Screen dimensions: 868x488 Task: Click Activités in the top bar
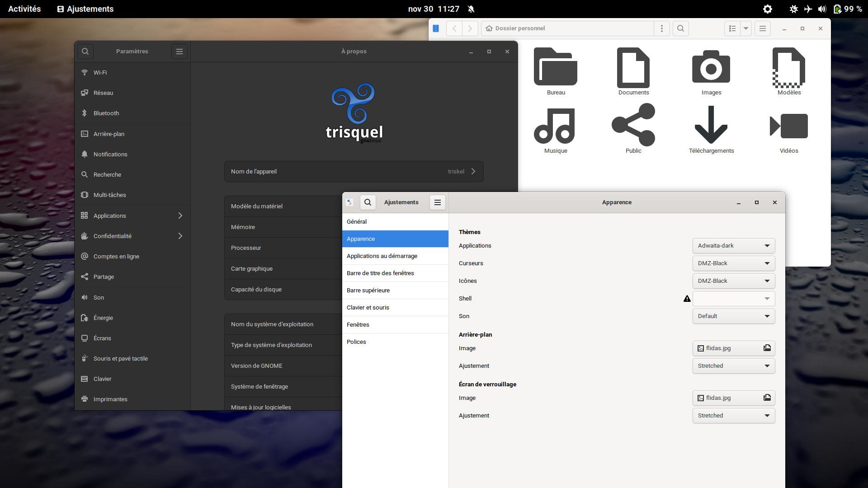[24, 9]
